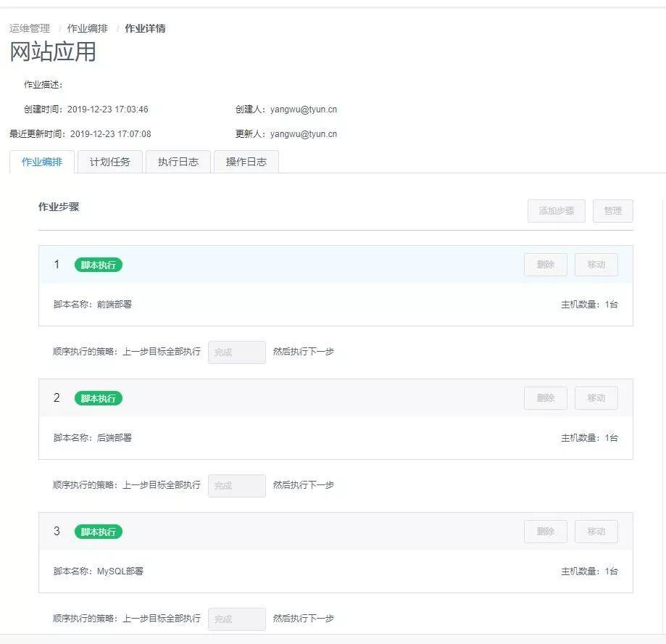Screen dimensions: 666x644
Task: Open strategy dropdown below step 2
Action: point(237,486)
